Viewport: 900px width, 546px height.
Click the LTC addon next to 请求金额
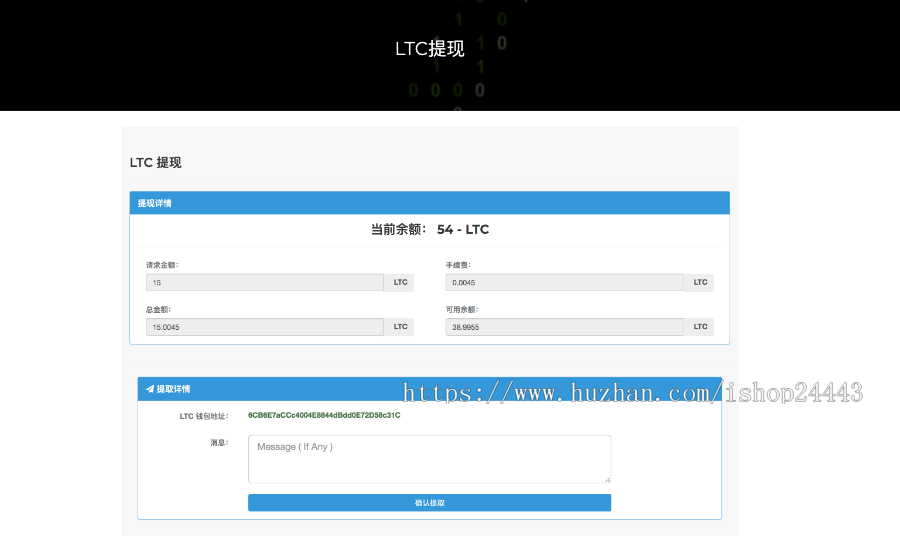400,282
